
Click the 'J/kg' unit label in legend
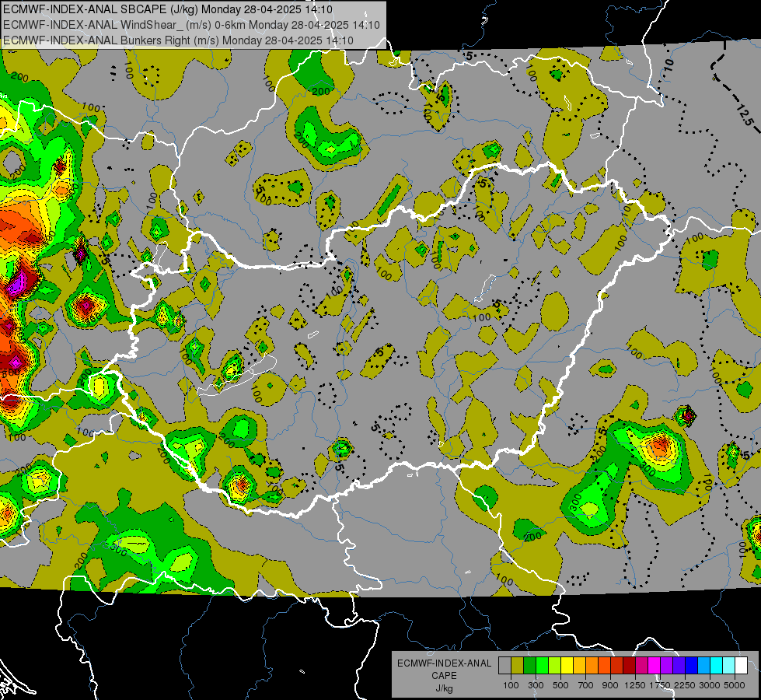pos(444,688)
